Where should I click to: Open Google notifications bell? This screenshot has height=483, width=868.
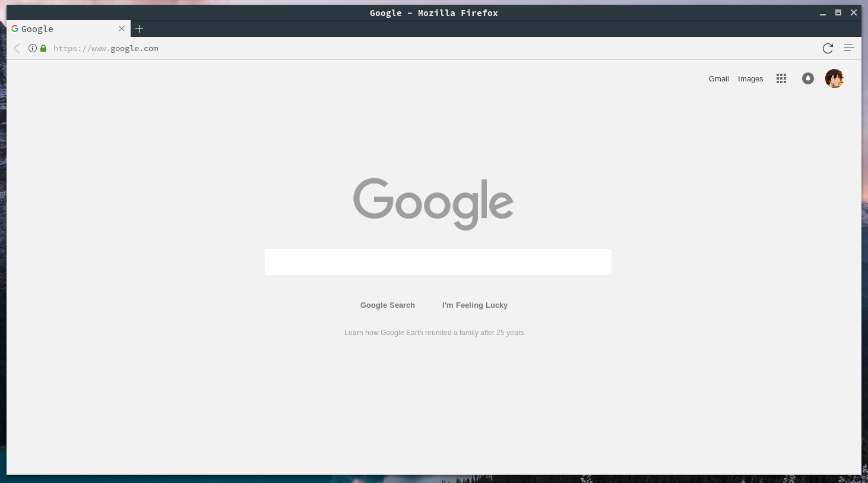pyautogui.click(x=808, y=78)
